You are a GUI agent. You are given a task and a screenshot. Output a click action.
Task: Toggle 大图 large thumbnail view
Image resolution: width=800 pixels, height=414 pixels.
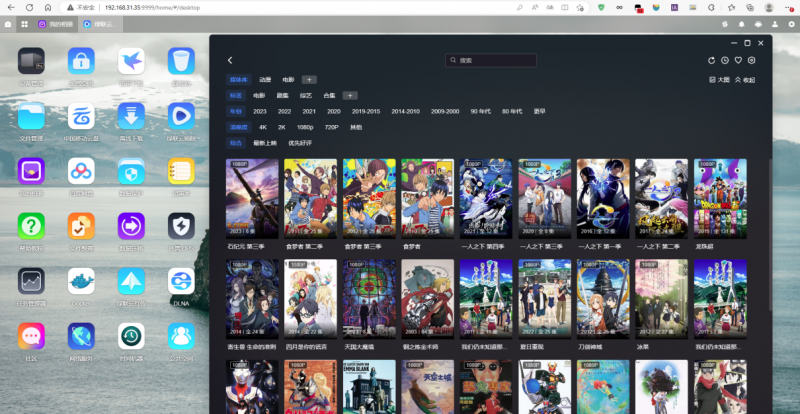[719, 80]
